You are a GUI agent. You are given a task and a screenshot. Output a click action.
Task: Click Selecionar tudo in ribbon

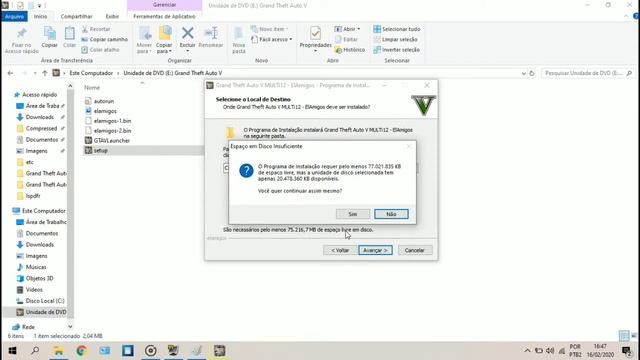point(397,29)
